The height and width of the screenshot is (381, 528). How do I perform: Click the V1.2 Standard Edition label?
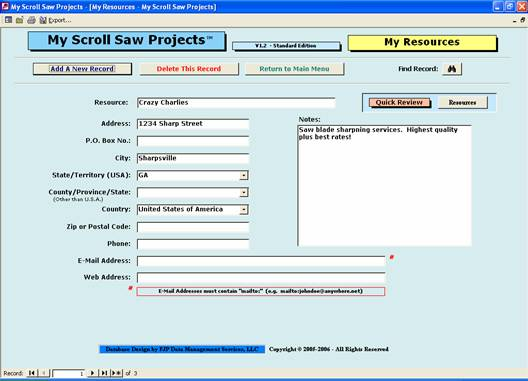[286, 46]
